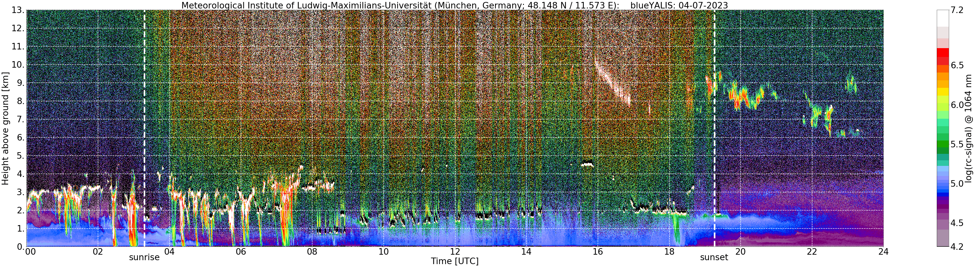980x268 pixels.
Task: Click the colorbar value '6.0'
Action: pyautogui.click(x=957, y=105)
